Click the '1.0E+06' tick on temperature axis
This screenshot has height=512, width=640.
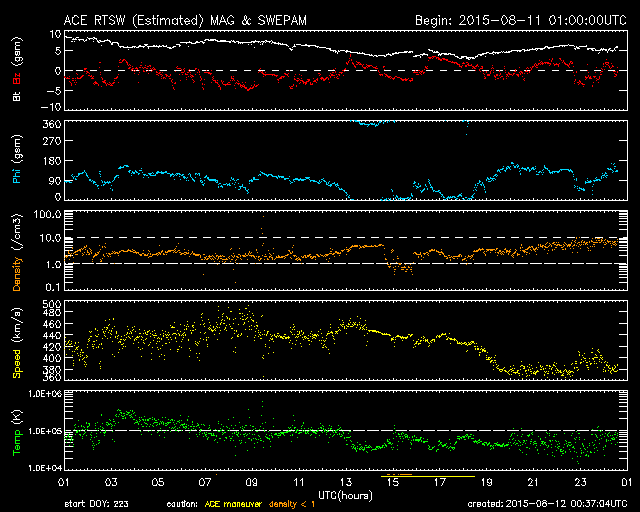point(44,394)
